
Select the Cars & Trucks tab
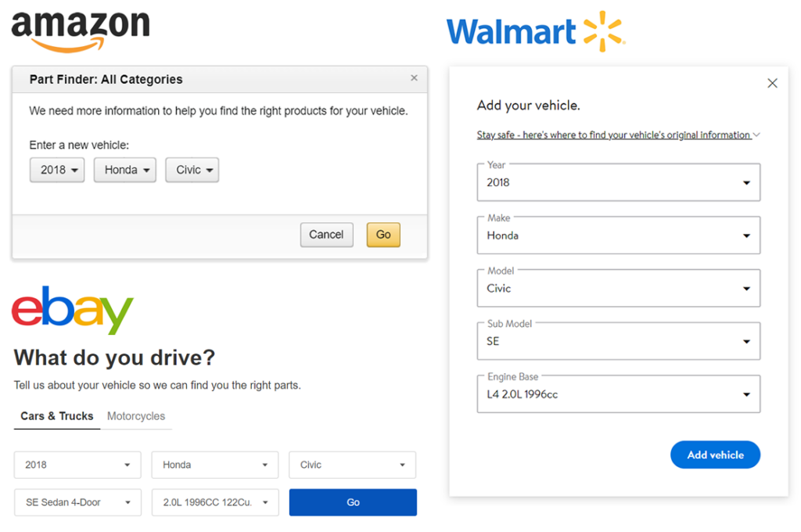pyautogui.click(x=56, y=416)
